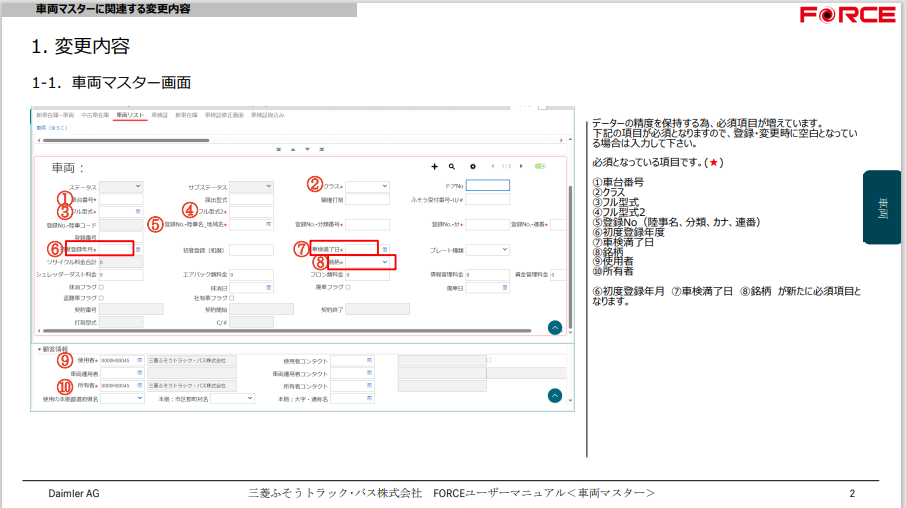
Task: Click the plus icon to add vehicle
Action: [x=434, y=166]
